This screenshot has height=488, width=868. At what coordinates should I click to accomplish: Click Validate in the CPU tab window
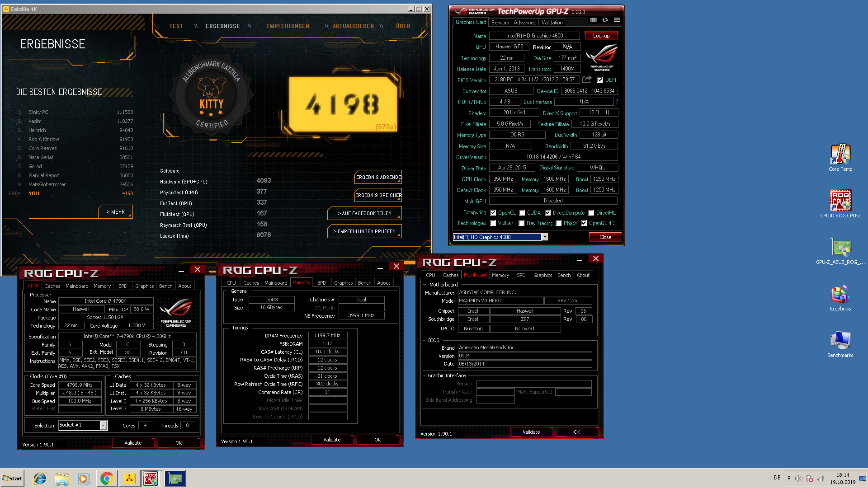tap(133, 443)
